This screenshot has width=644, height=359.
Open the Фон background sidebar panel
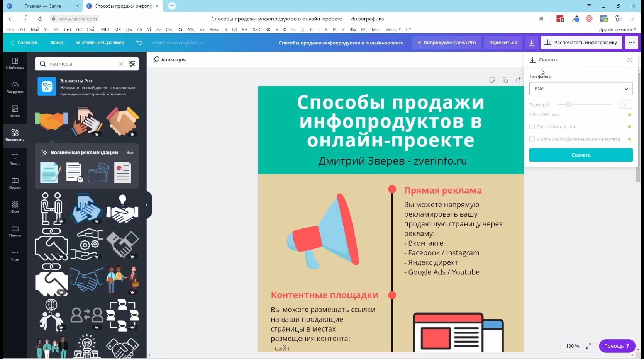(x=15, y=207)
